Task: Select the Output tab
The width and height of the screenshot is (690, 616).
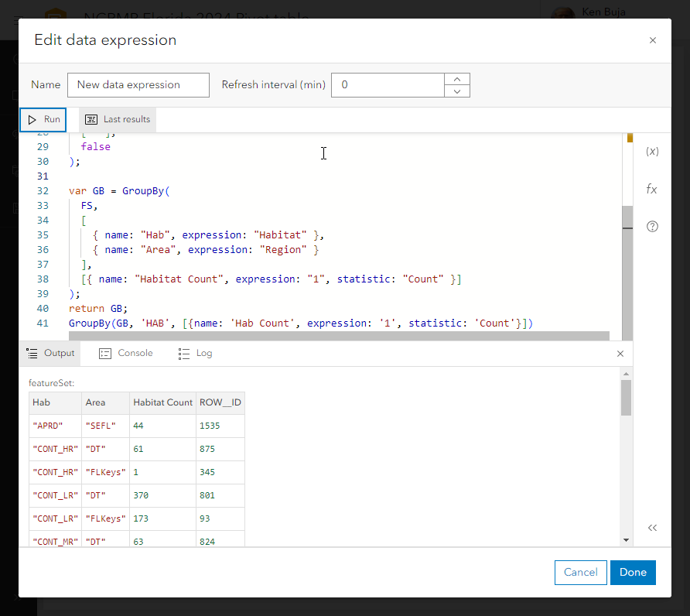Action: point(51,354)
